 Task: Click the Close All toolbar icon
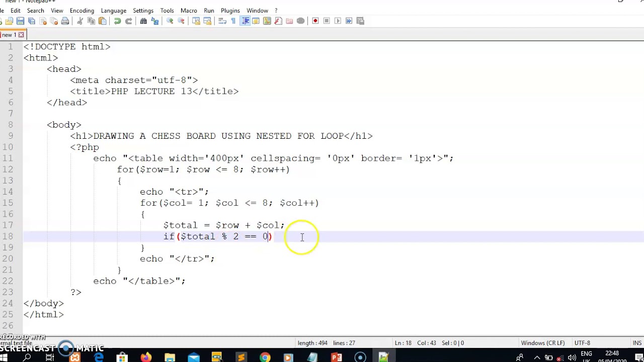tap(54, 21)
